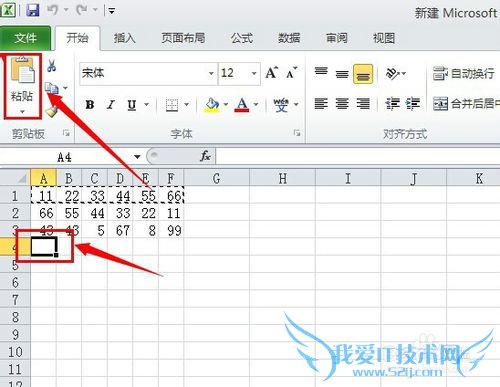Open the Clipboard dialog launcher
This screenshot has height=387, width=500.
coord(66,133)
